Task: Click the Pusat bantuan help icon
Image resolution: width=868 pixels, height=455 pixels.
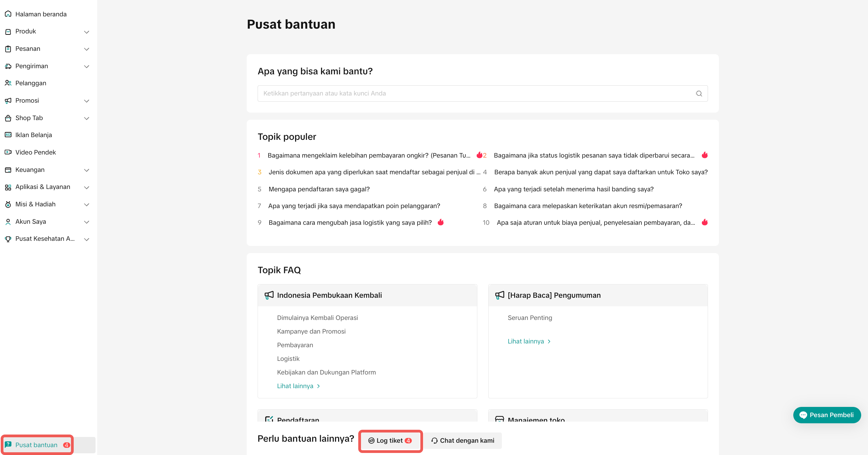Action: point(8,445)
